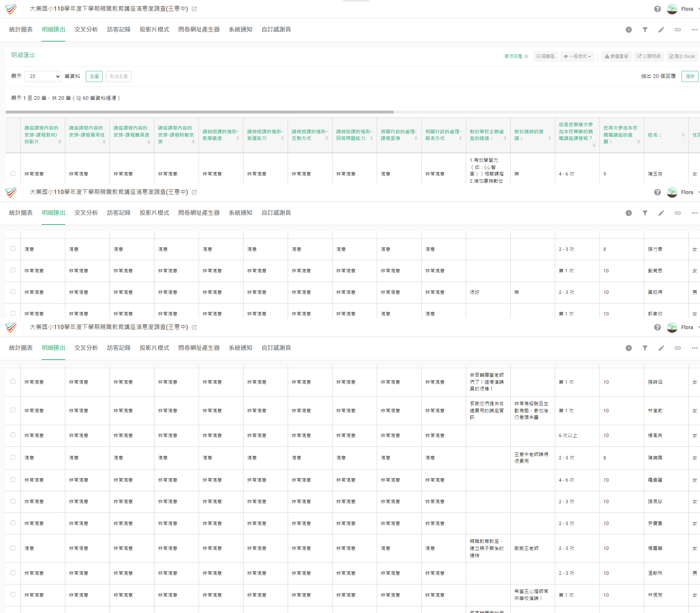
Task: Click the 隔離區 quarantine button
Action: 545,56
